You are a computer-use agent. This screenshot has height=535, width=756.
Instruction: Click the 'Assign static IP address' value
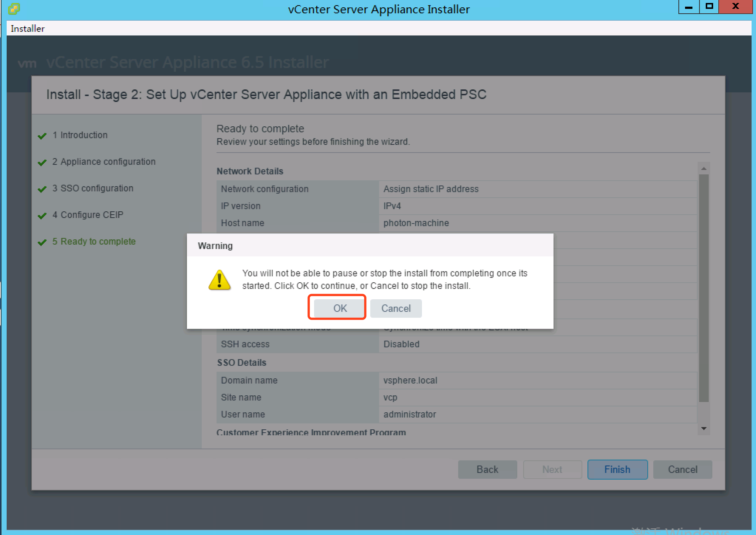pyautogui.click(x=431, y=189)
